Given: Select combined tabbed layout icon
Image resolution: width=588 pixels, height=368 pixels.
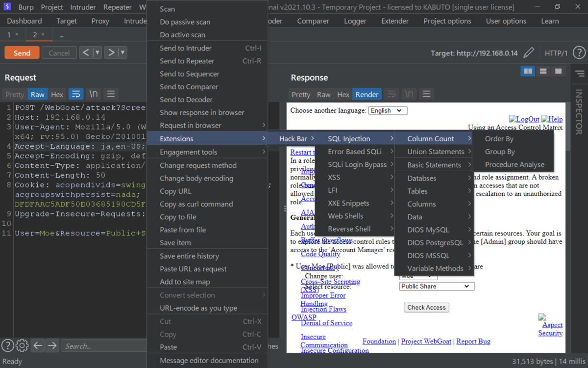Looking at the screenshot, I should [558, 71].
